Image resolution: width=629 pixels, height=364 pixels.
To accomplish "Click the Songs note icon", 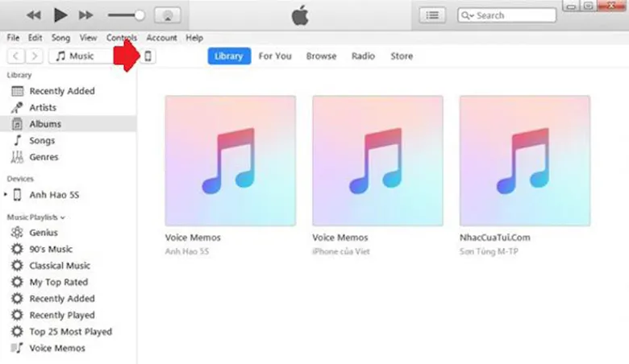I will (x=17, y=141).
